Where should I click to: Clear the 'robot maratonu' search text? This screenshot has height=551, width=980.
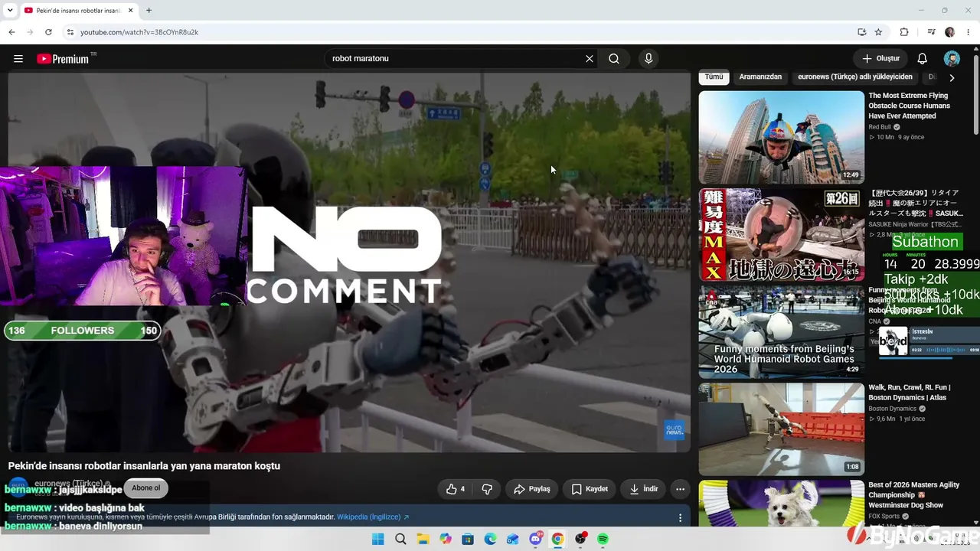pyautogui.click(x=590, y=59)
